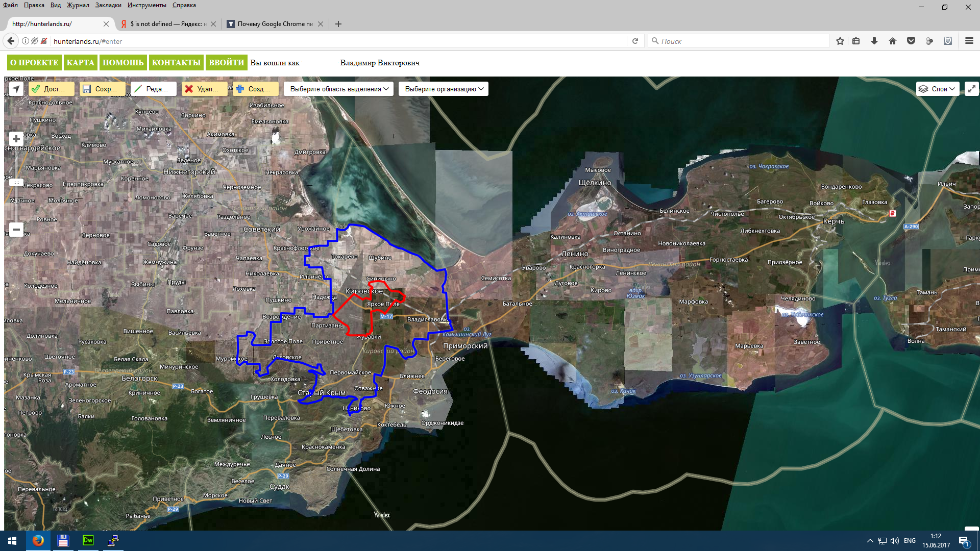Zoom in with the map plus button
This screenshot has width=980, height=551.
(16, 139)
